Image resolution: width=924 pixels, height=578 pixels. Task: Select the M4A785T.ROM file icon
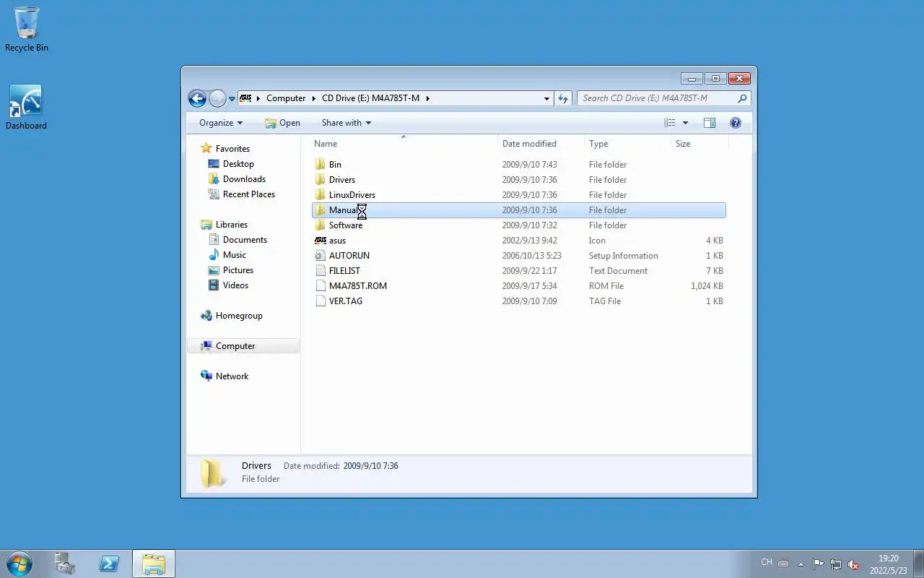pos(321,286)
